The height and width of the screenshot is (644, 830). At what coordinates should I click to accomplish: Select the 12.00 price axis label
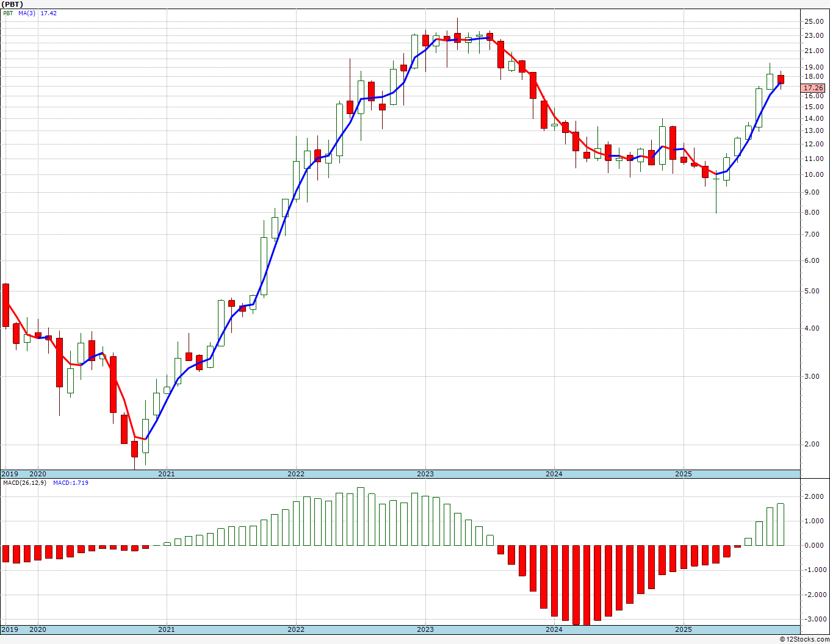point(814,144)
